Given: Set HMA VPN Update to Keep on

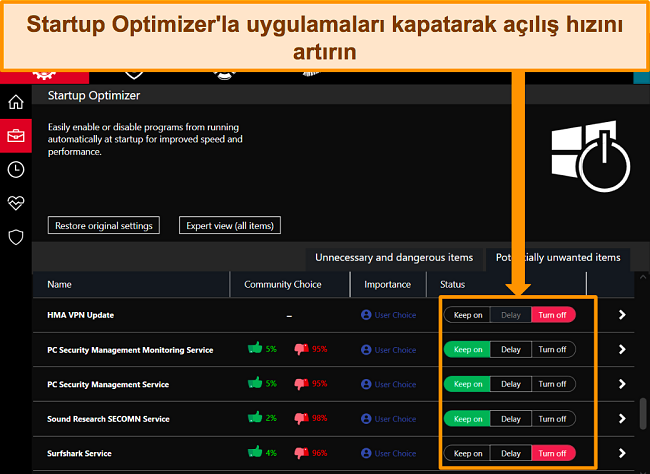Looking at the screenshot, I should coord(467,315).
